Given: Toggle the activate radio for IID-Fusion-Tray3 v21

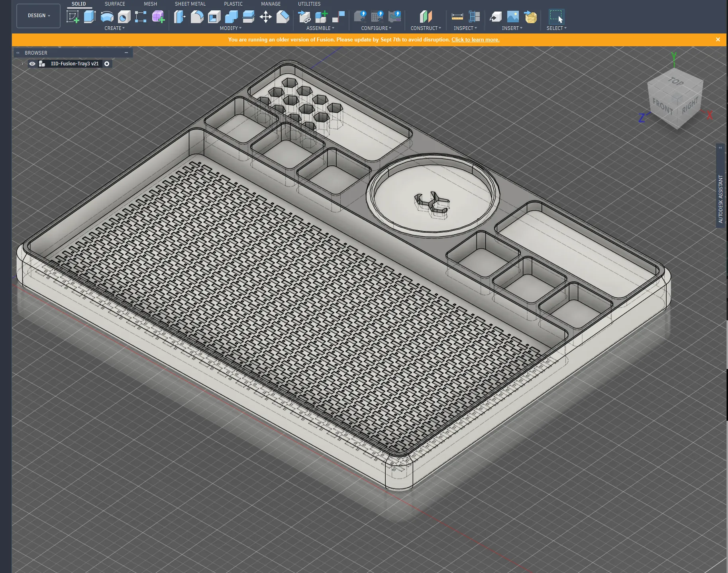Looking at the screenshot, I should [107, 64].
